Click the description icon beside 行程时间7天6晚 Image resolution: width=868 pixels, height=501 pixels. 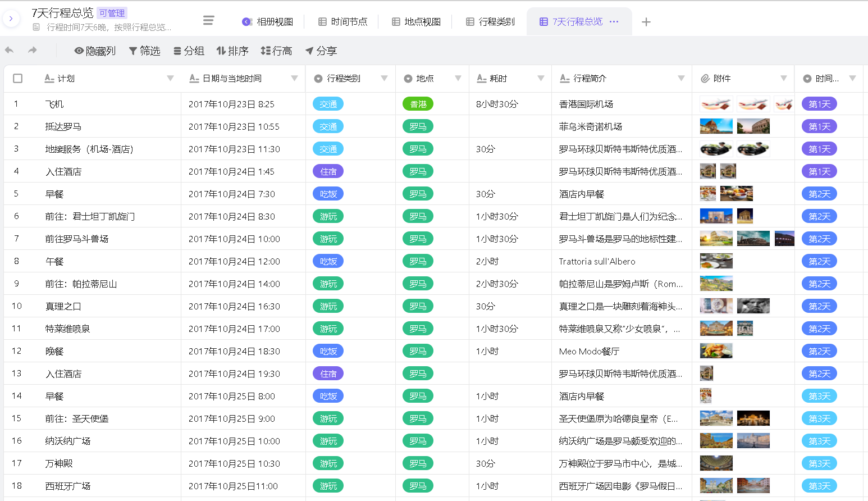click(x=36, y=27)
